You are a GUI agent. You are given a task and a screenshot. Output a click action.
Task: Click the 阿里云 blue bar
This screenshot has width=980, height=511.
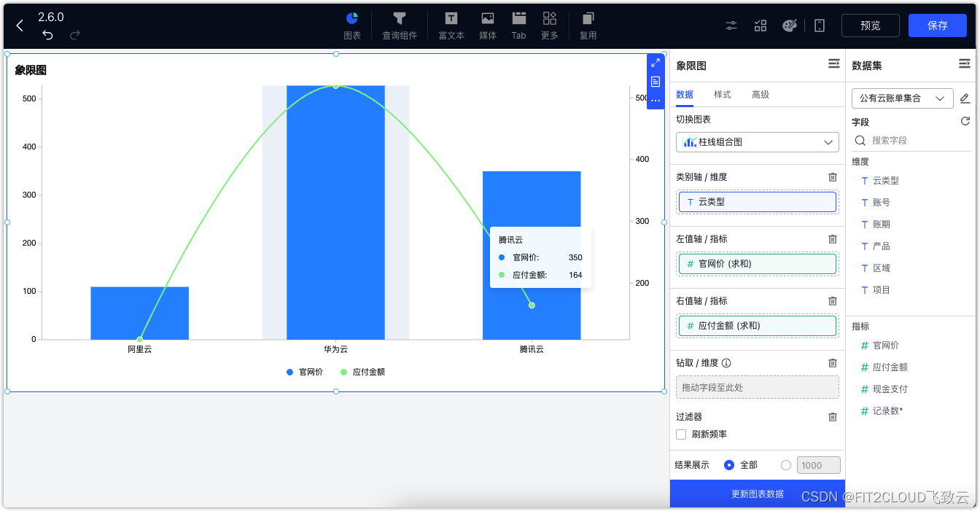(x=140, y=313)
